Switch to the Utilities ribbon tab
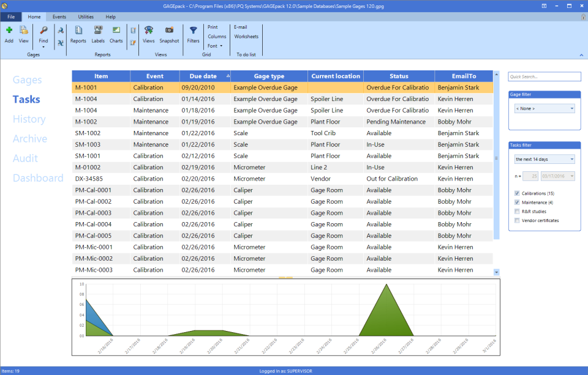This screenshot has width=588, height=375. pos(86,17)
